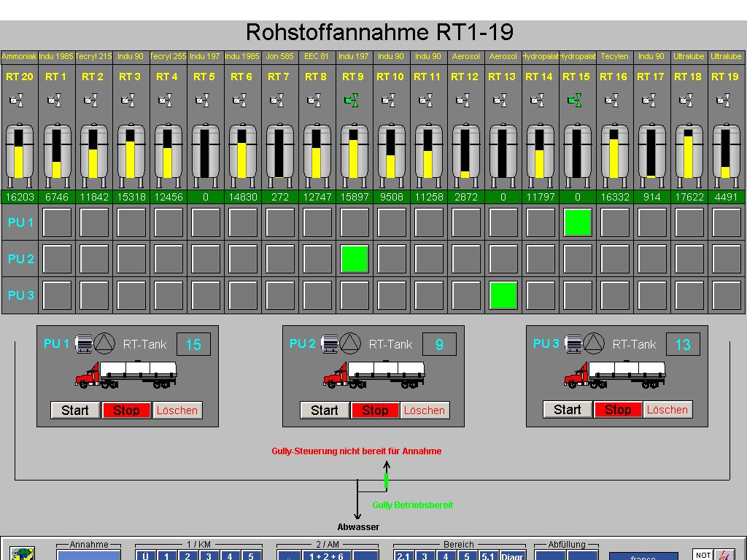
Task: Click the PU 3 tanker truck image
Action: (614, 375)
